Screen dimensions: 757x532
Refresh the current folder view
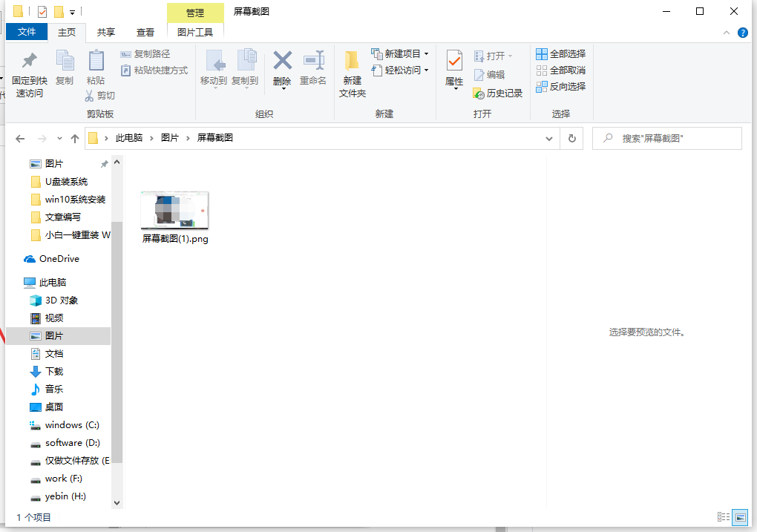(571, 139)
